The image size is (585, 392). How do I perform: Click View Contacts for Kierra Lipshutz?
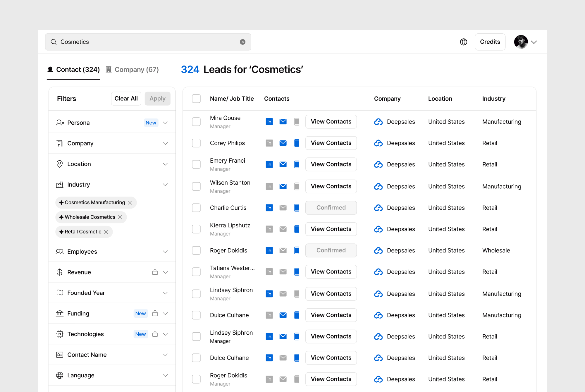[331, 229]
